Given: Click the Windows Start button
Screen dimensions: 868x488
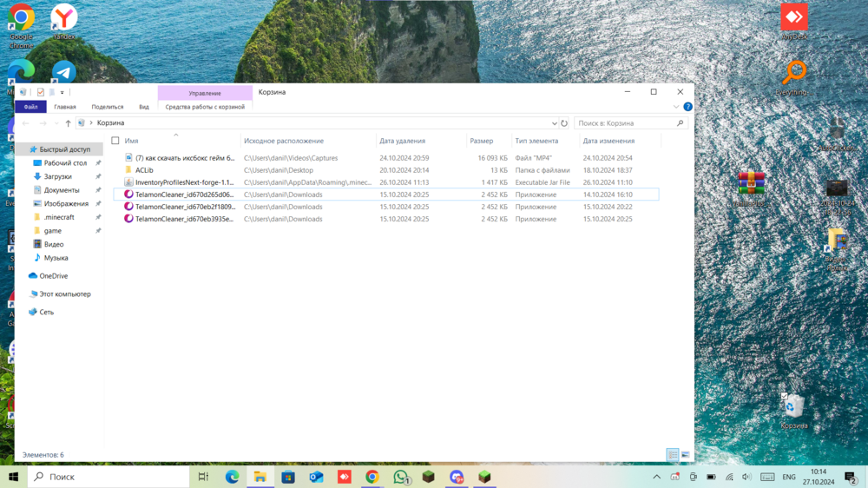Looking at the screenshot, I should (x=14, y=477).
